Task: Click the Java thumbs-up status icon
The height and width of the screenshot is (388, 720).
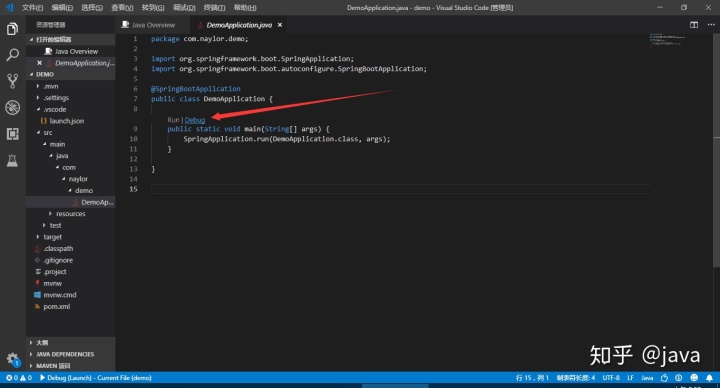Action: (x=664, y=378)
